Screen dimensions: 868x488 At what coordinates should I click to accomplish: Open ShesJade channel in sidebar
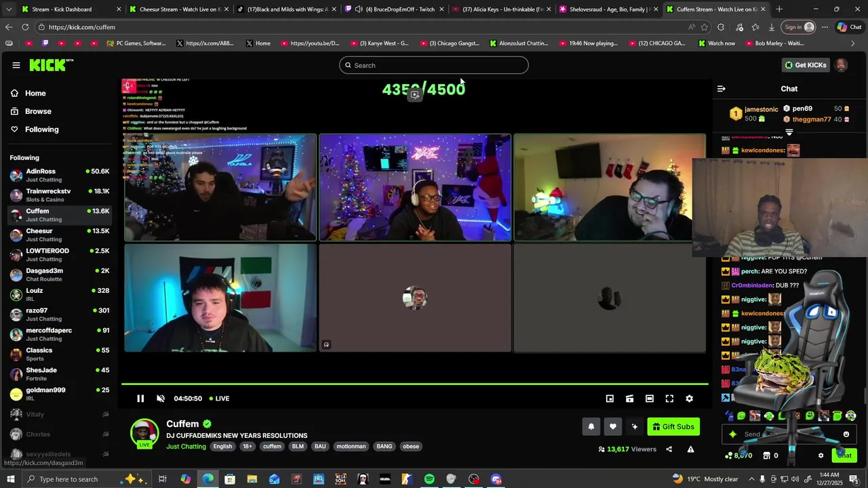[60, 374]
